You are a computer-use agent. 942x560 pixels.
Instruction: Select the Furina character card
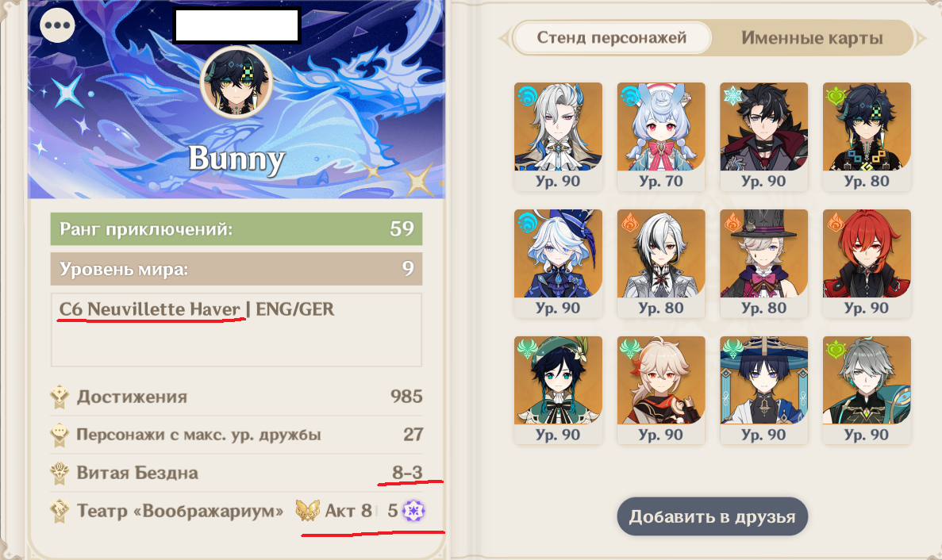click(x=558, y=263)
